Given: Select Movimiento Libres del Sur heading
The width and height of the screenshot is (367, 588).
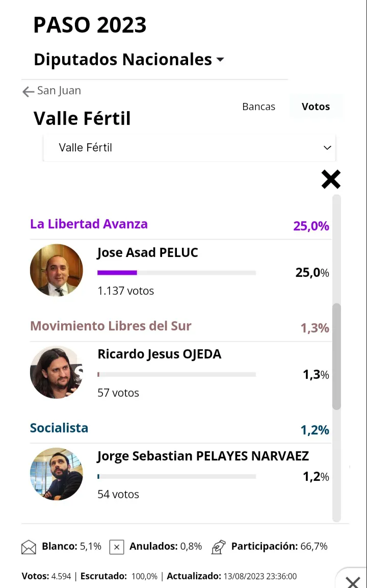Looking at the screenshot, I should pos(111,326).
